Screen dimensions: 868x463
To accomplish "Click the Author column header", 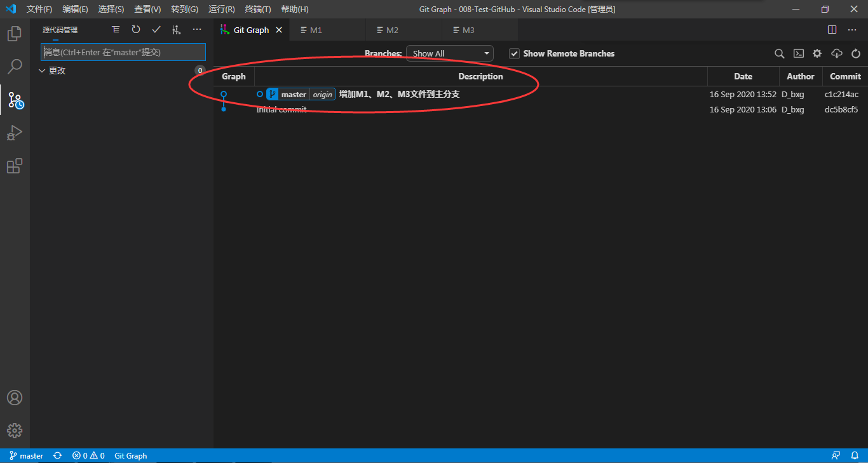I will tap(801, 76).
